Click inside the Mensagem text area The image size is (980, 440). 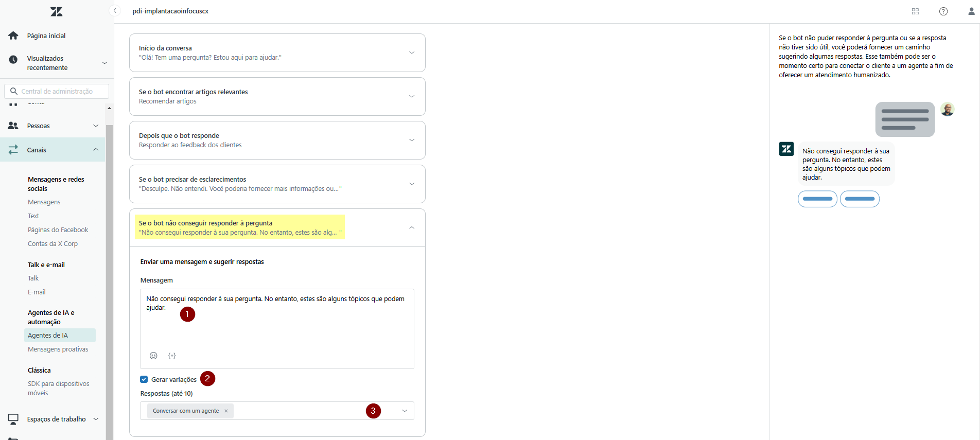[x=277, y=324]
